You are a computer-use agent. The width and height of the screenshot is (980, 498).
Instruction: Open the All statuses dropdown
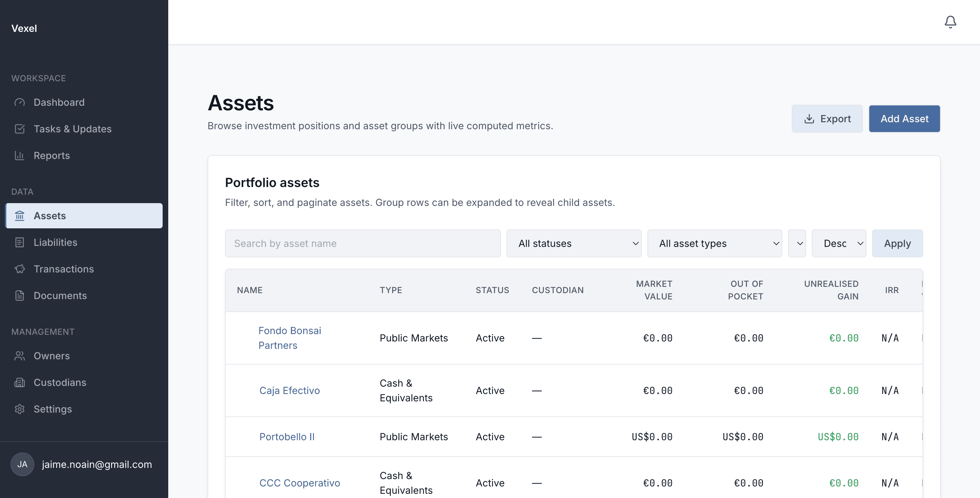coord(574,243)
